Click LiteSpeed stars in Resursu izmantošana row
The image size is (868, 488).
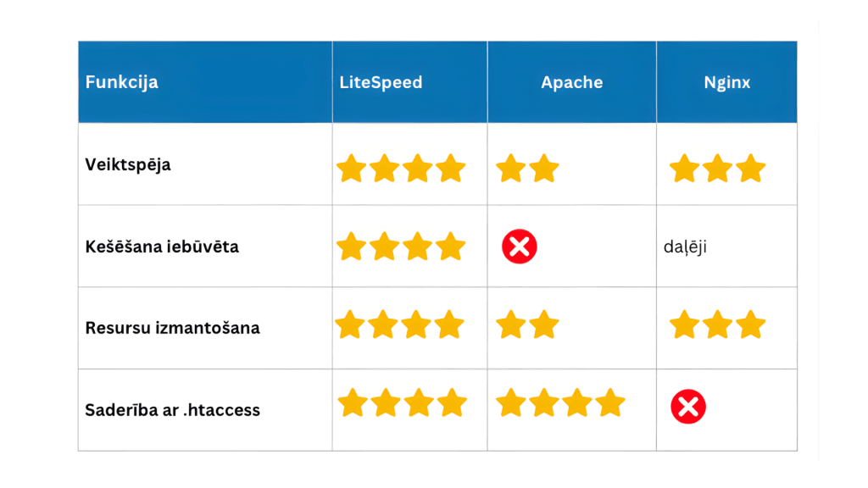coord(401,324)
